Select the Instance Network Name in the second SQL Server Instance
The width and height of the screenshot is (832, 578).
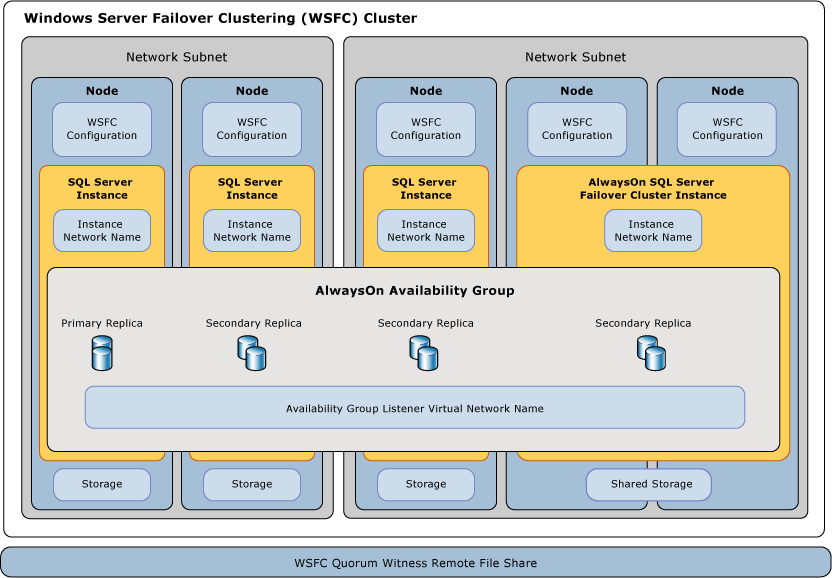[x=252, y=230]
